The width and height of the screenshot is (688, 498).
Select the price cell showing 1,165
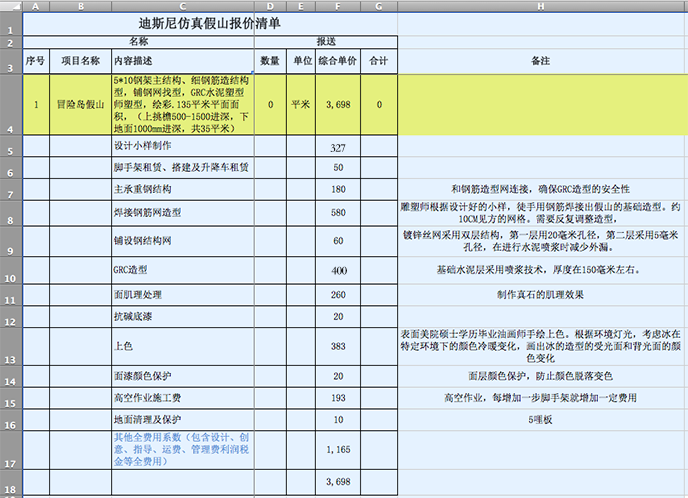[x=337, y=451]
